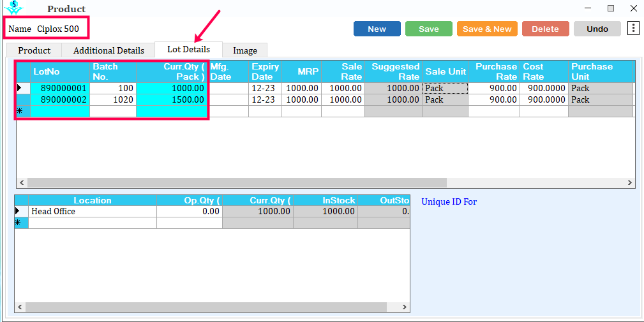Click the InStock value 1000.00 cell
The image size is (644, 322).
pyautogui.click(x=326, y=211)
